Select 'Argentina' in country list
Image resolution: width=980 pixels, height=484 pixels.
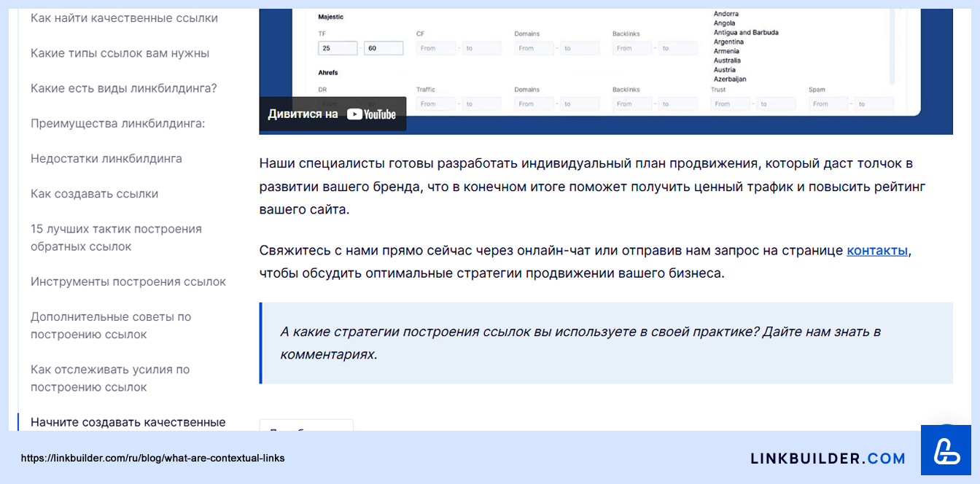[x=728, y=42]
